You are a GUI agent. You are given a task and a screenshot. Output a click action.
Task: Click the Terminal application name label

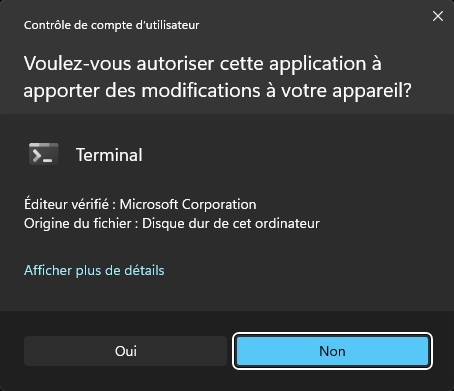click(109, 155)
